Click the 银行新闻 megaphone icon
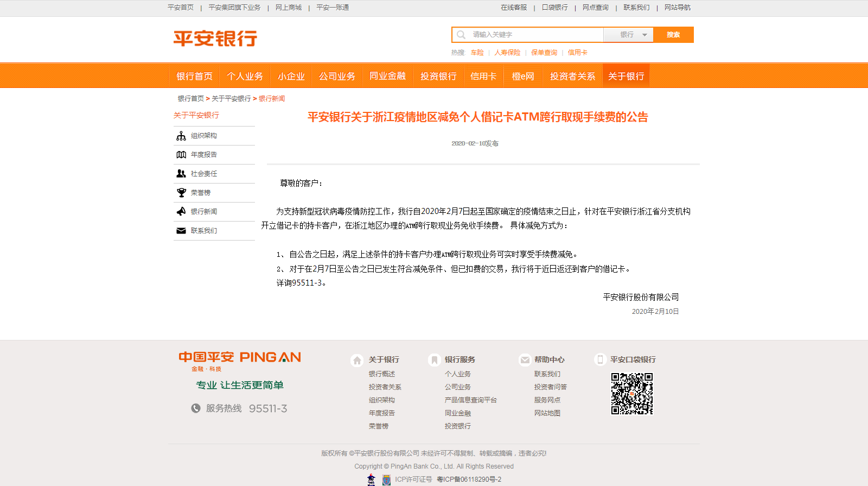868x486 pixels. click(181, 212)
